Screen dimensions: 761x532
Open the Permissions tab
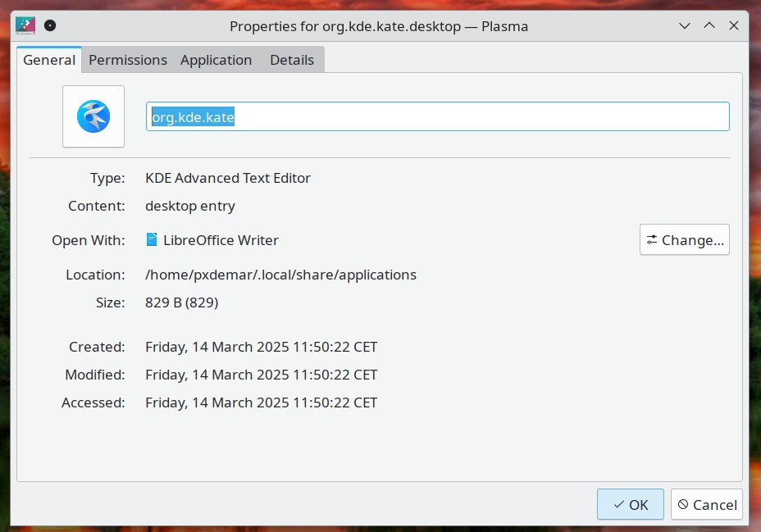[x=128, y=60]
